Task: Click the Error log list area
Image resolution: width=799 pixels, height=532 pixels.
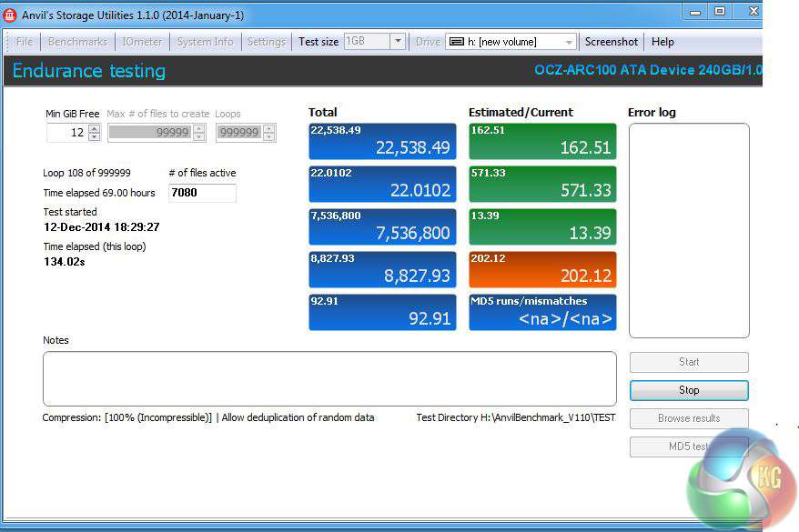Action: click(688, 230)
